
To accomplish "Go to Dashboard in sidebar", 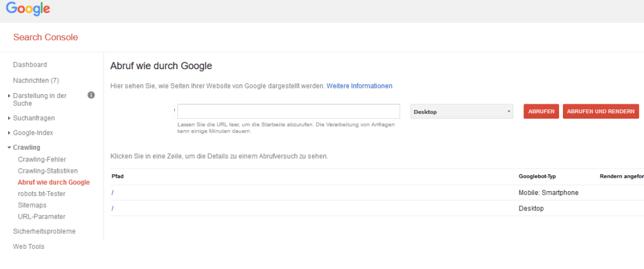I will point(30,65).
